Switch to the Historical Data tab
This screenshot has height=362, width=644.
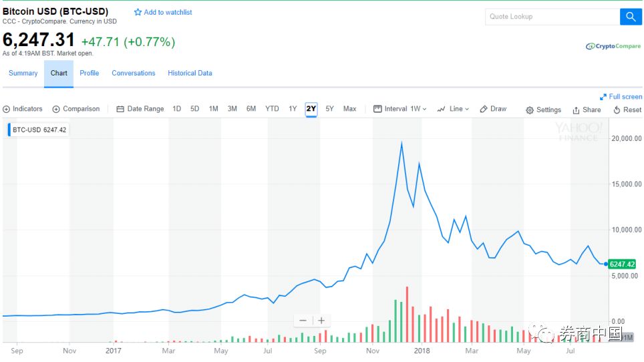pos(190,73)
